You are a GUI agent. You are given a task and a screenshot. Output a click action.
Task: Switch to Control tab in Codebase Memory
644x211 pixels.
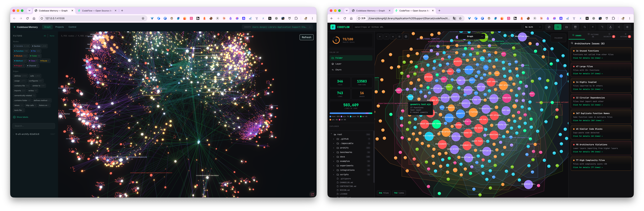click(x=72, y=27)
